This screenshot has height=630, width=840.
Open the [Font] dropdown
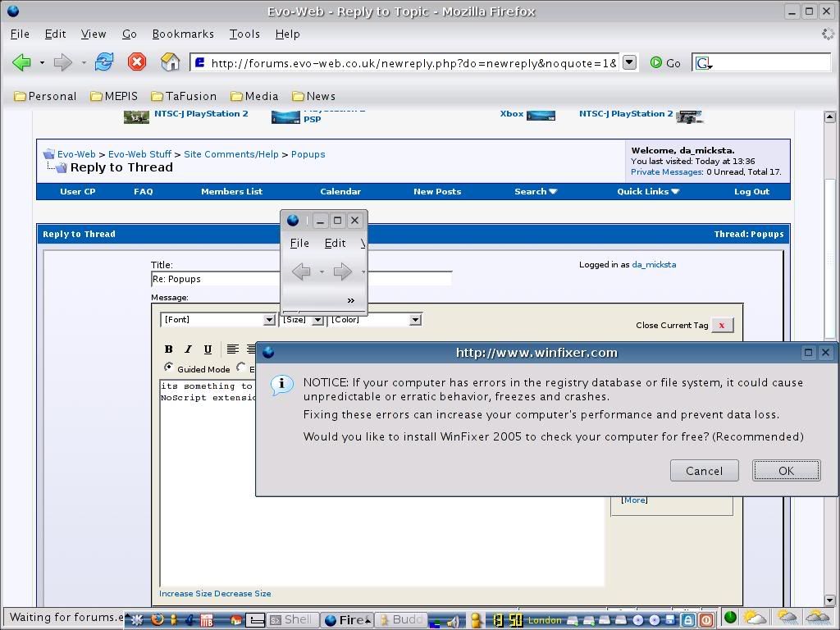(218, 320)
